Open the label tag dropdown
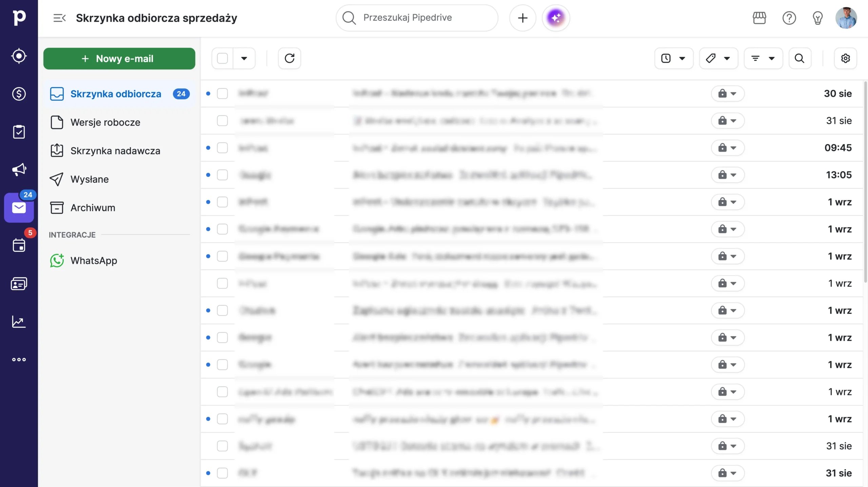This screenshot has width=868, height=487. click(718, 58)
